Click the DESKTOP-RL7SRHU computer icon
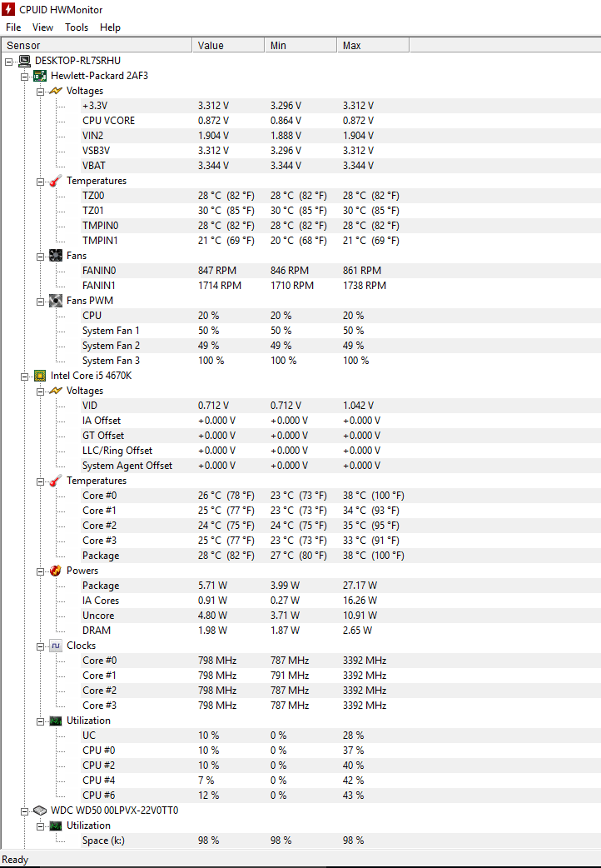 (24, 61)
